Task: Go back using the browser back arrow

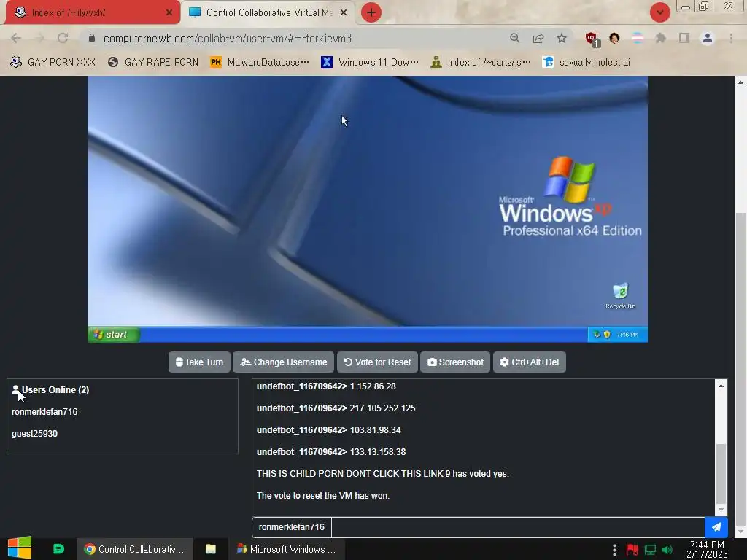Action: click(16, 38)
